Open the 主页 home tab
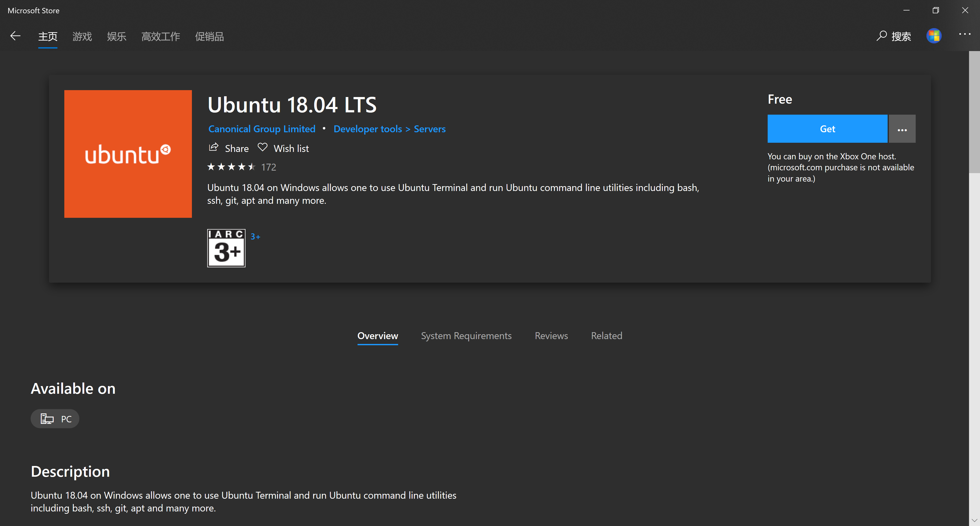Viewport: 980px width, 526px height. tap(47, 37)
